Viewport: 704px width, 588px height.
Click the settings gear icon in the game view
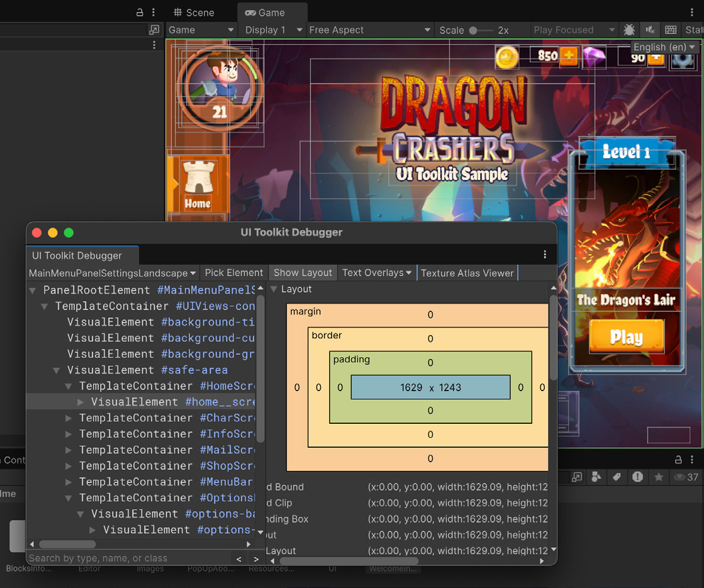click(x=683, y=60)
